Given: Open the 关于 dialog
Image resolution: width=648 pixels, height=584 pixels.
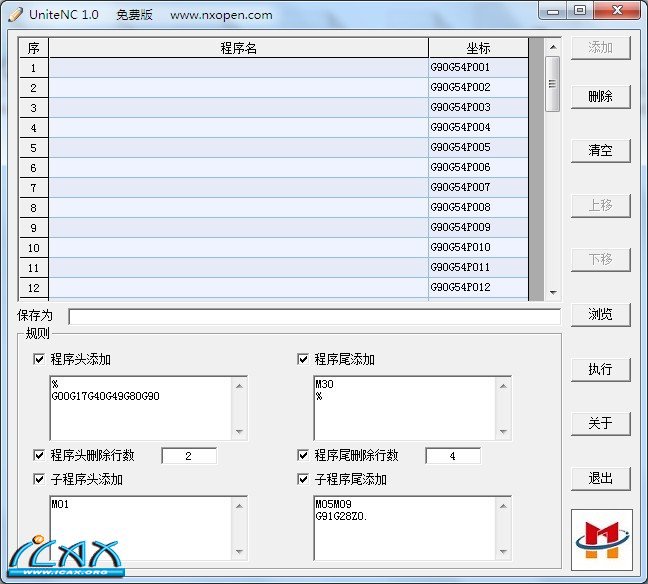Looking at the screenshot, I should (x=600, y=423).
